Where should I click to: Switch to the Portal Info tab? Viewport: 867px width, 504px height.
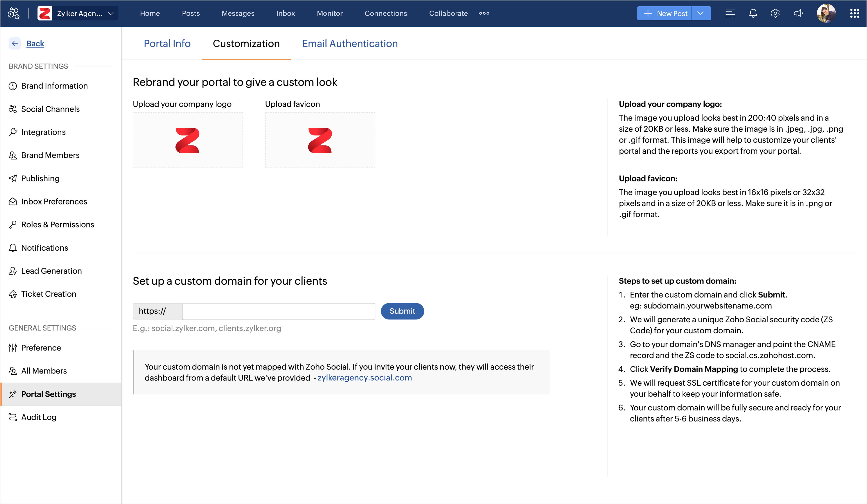(167, 44)
